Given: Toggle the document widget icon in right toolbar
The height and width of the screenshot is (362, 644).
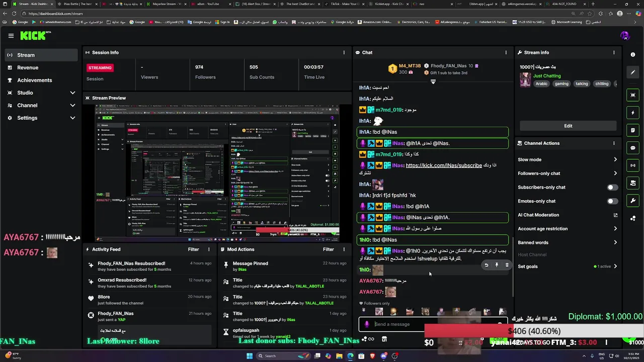Looking at the screenshot, I should [633, 130].
